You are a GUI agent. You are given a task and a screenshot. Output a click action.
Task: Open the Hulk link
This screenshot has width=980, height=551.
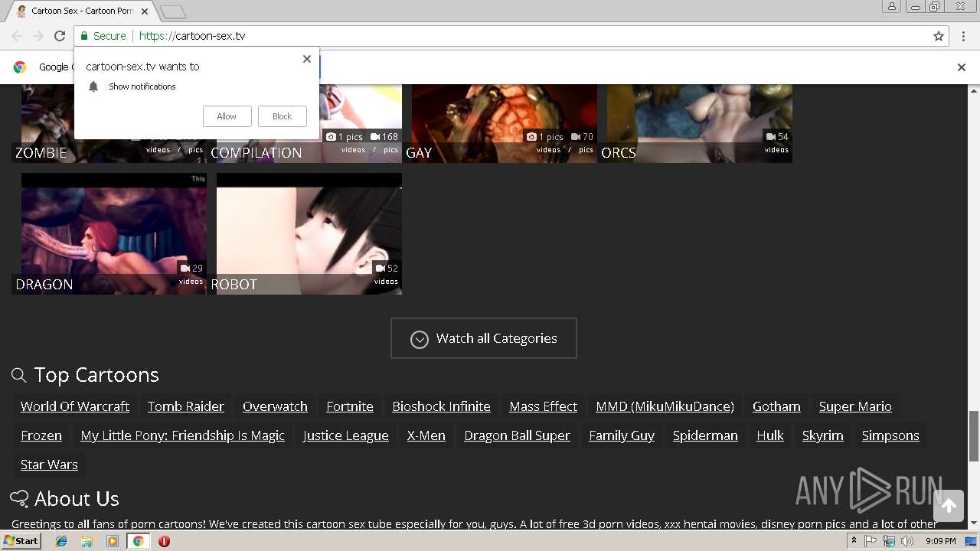(x=770, y=435)
